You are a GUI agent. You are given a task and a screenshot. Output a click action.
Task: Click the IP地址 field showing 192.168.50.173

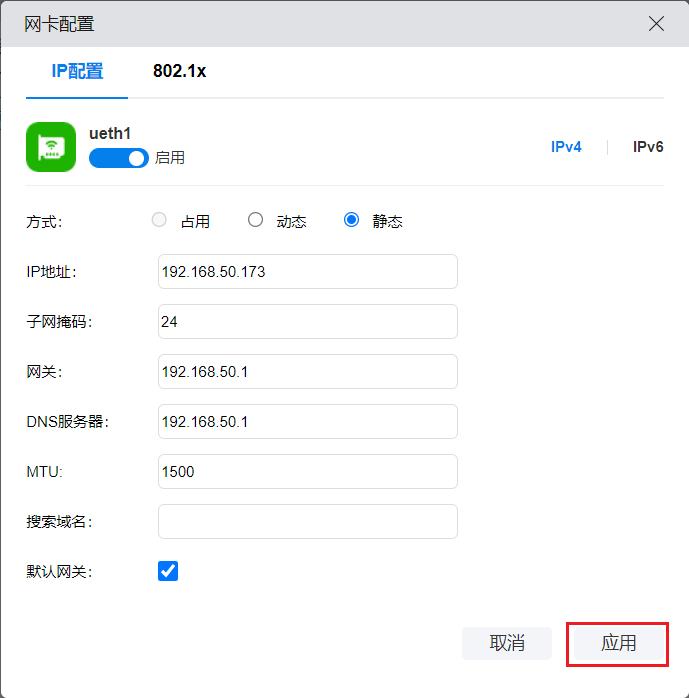coord(307,272)
